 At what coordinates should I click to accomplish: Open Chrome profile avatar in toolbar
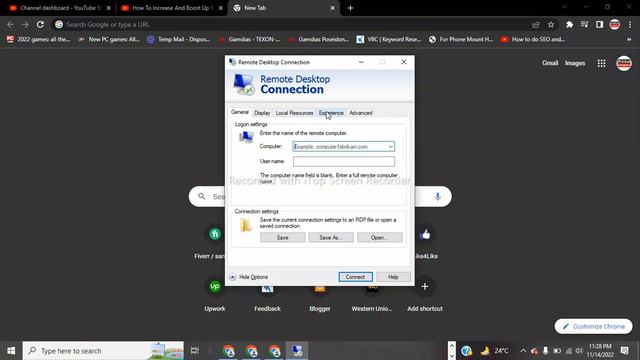pos(614,24)
